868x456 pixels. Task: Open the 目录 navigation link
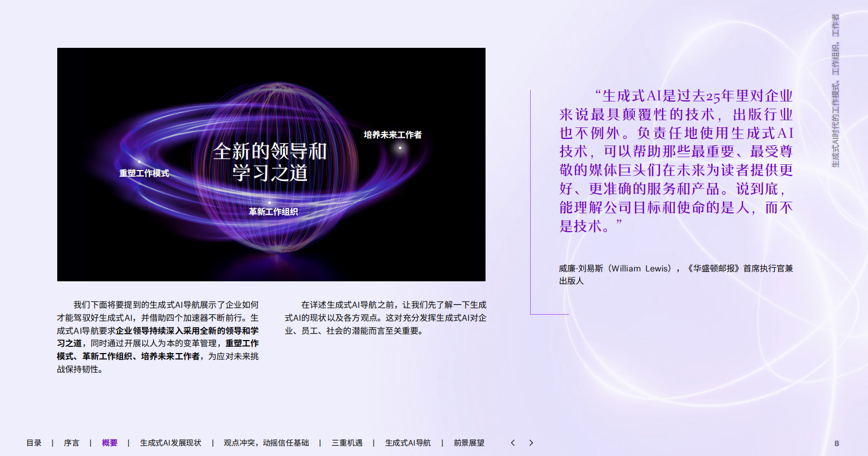tap(34, 443)
